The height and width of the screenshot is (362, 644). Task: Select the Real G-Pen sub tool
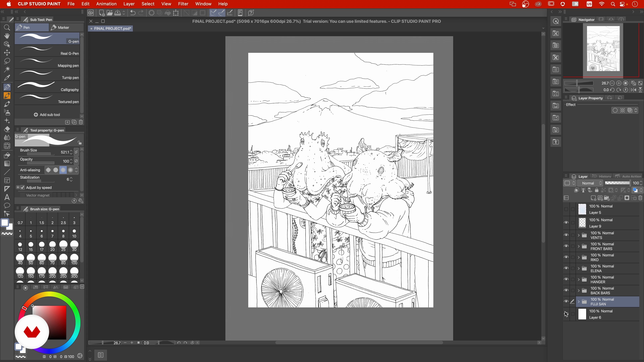(47, 51)
